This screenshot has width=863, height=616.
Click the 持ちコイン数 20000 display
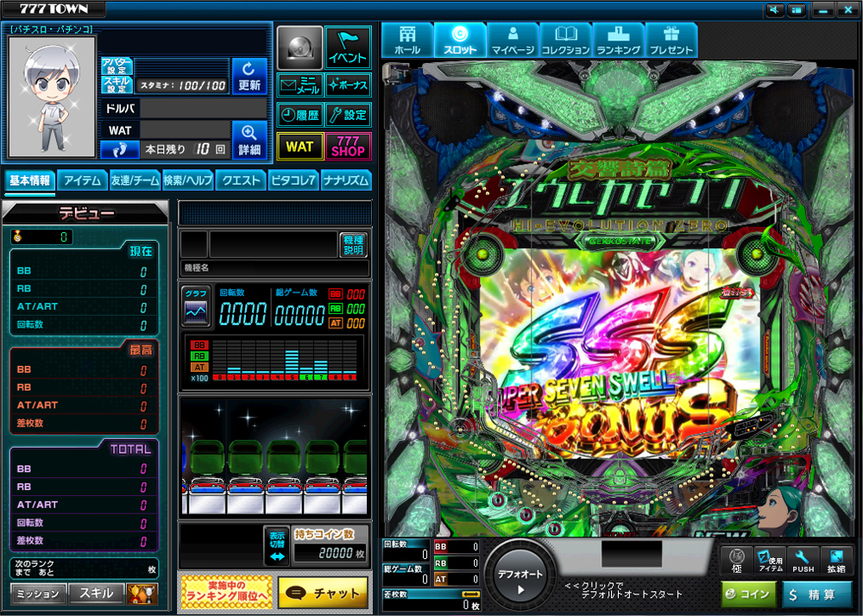331,553
